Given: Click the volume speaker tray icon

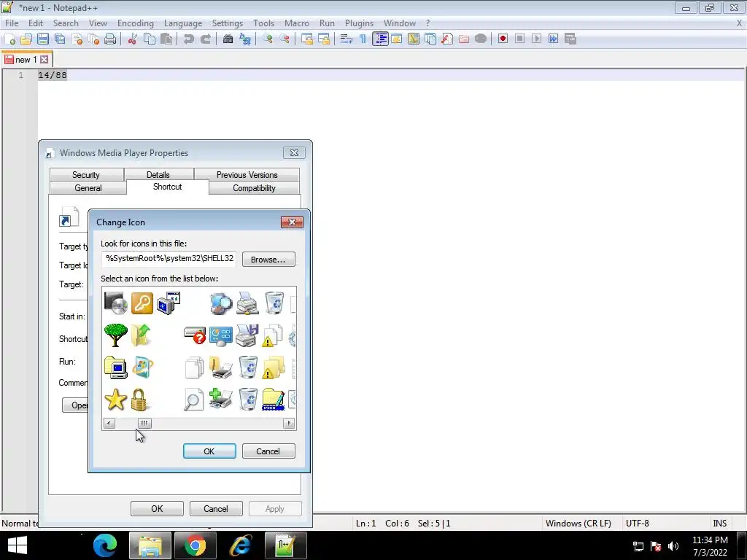Looking at the screenshot, I should 673,546.
